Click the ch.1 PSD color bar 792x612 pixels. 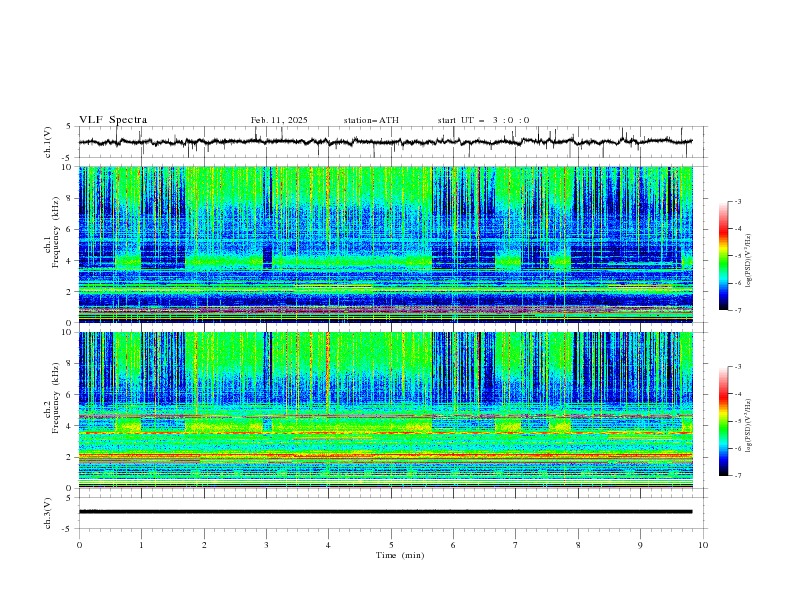click(723, 256)
